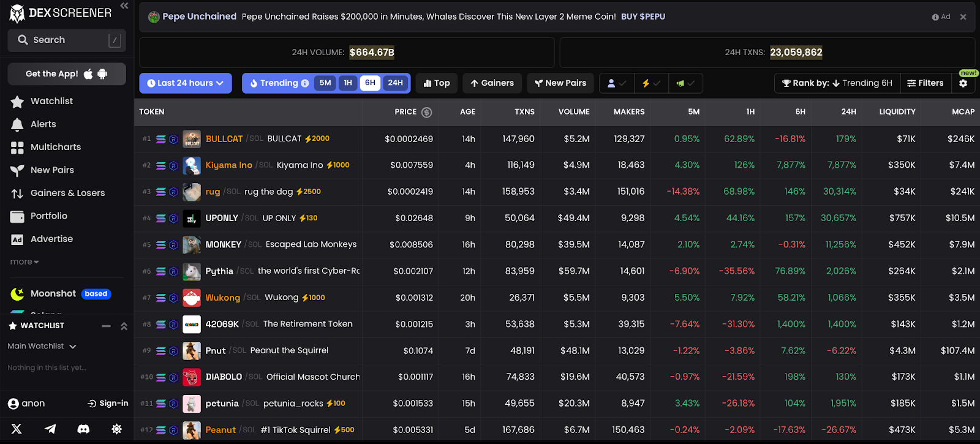Click the anon user profile
The width and height of the screenshot is (980, 444).
(26, 404)
